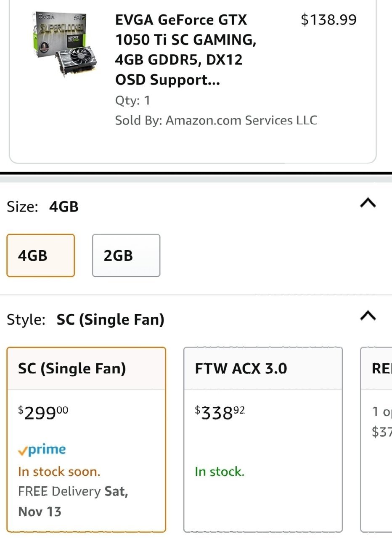Click the $299.00 price in SC card
The width and height of the screenshot is (392, 538).
(x=43, y=412)
